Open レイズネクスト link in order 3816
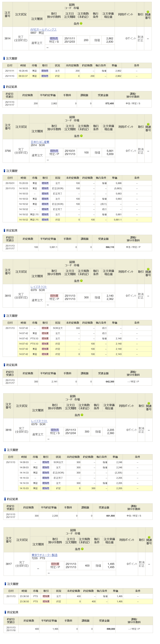 [39, 421]
